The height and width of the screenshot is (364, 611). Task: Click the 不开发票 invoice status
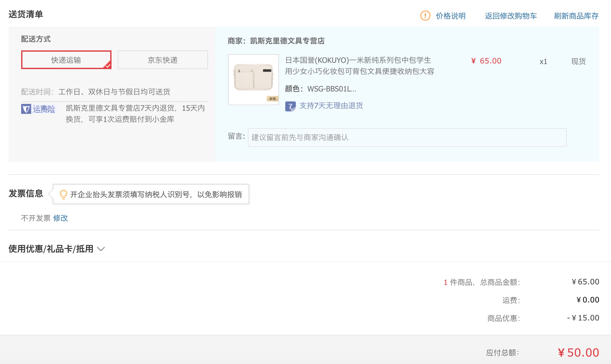click(x=36, y=218)
